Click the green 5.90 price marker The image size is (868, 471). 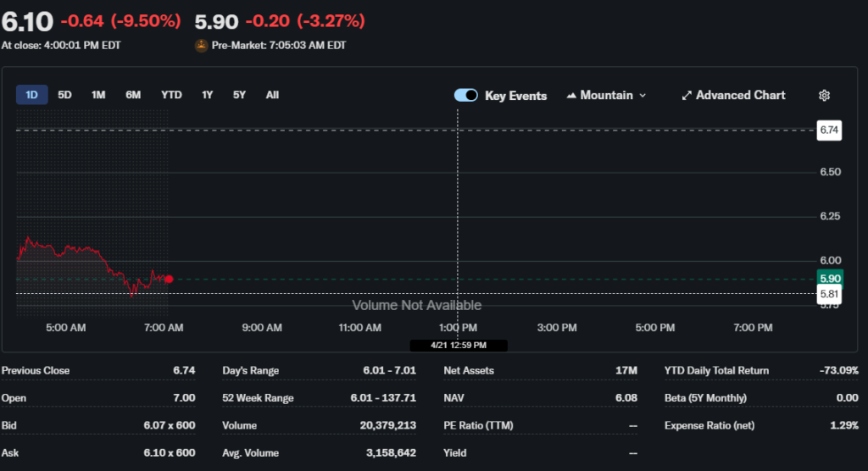pyautogui.click(x=828, y=279)
